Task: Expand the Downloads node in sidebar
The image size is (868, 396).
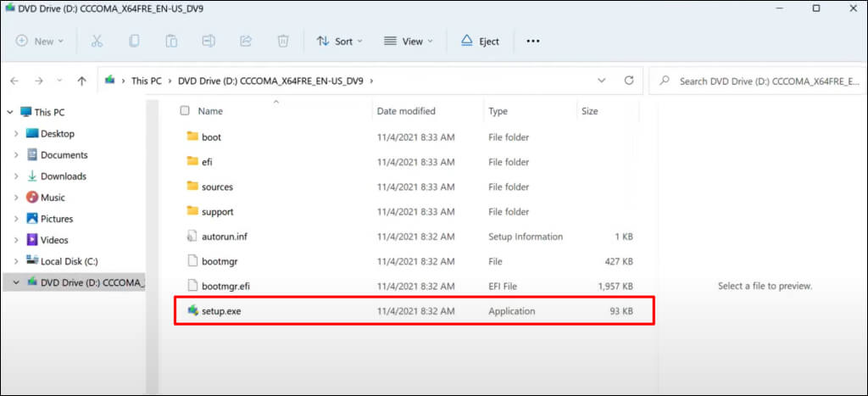Action: pos(16,176)
